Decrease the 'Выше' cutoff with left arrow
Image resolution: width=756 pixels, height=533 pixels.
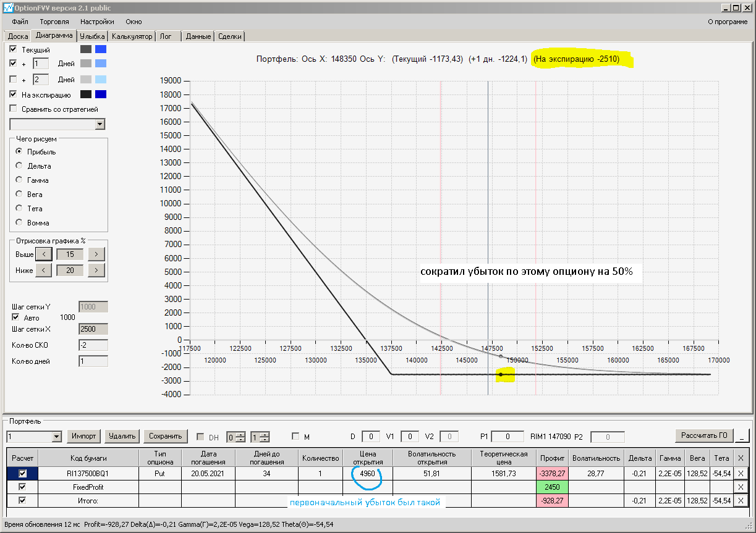(x=43, y=254)
